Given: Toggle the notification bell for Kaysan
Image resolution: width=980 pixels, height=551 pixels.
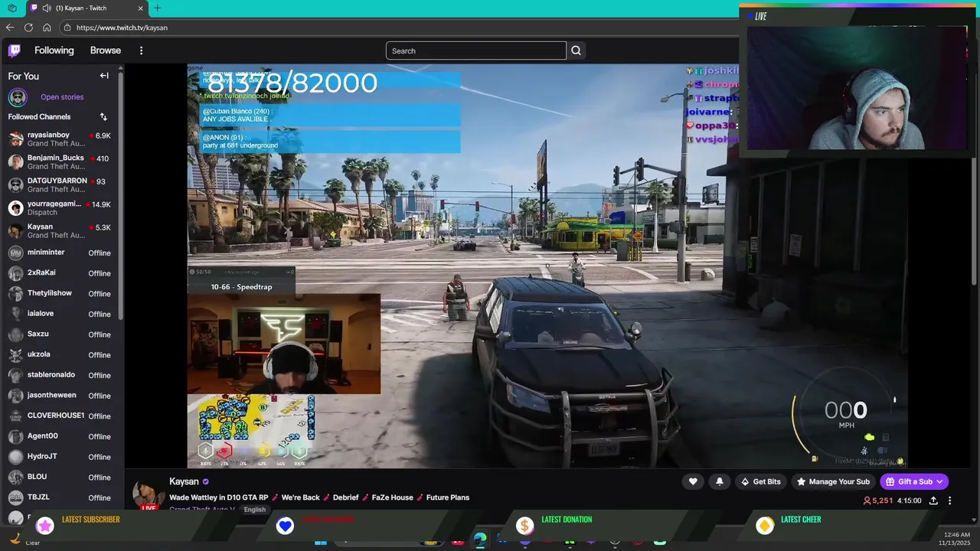Looking at the screenshot, I should pos(720,481).
